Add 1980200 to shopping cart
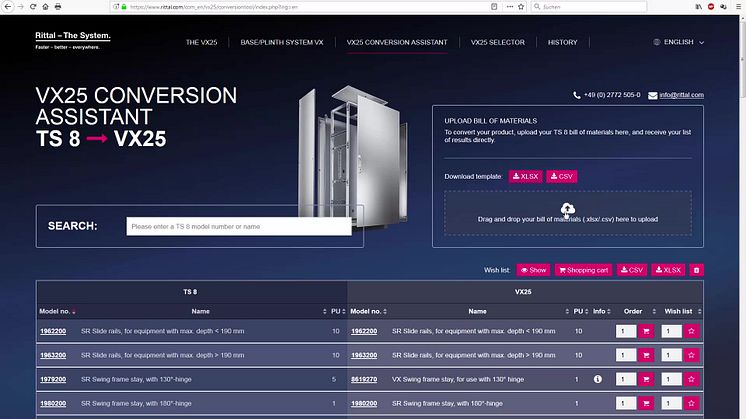The width and height of the screenshot is (746, 419). click(646, 403)
